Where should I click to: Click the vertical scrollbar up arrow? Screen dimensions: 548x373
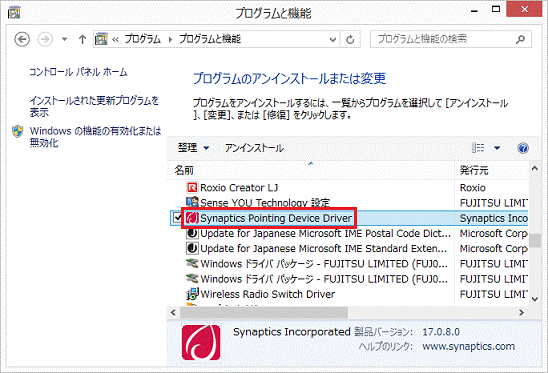[534, 168]
